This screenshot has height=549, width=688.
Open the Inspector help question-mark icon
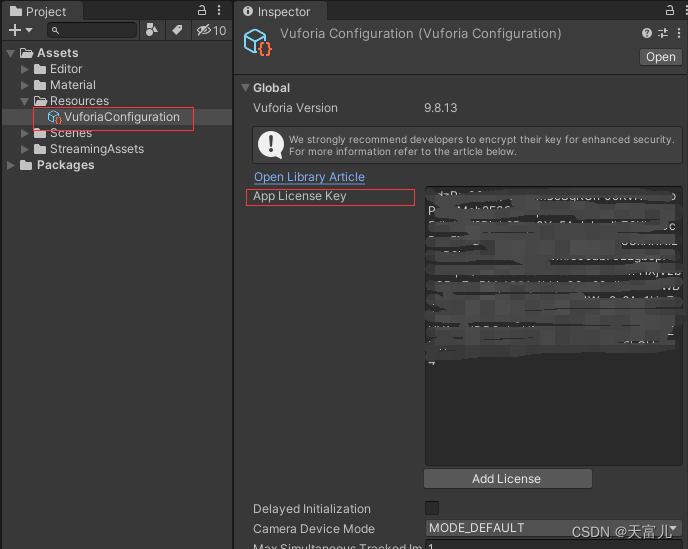[x=647, y=33]
